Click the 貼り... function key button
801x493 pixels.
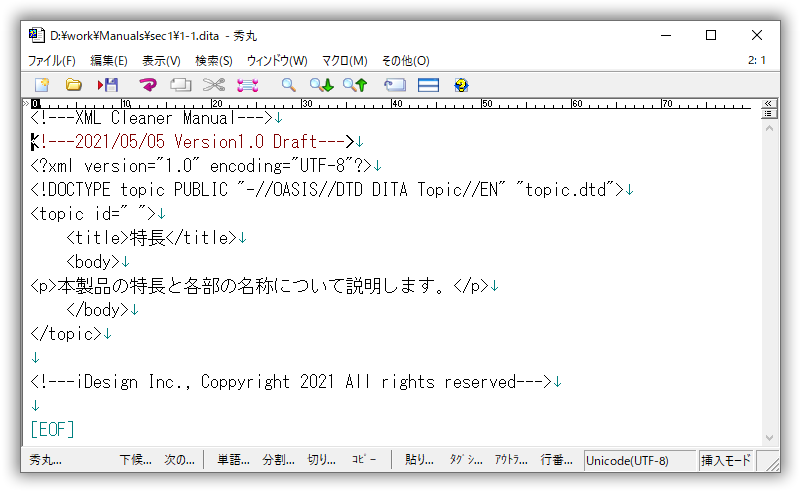click(x=419, y=460)
